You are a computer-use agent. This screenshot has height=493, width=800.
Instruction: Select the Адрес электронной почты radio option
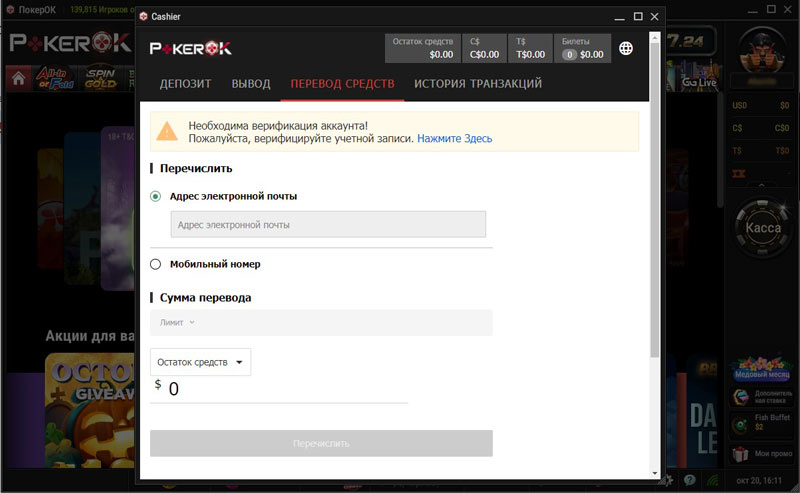[156, 196]
